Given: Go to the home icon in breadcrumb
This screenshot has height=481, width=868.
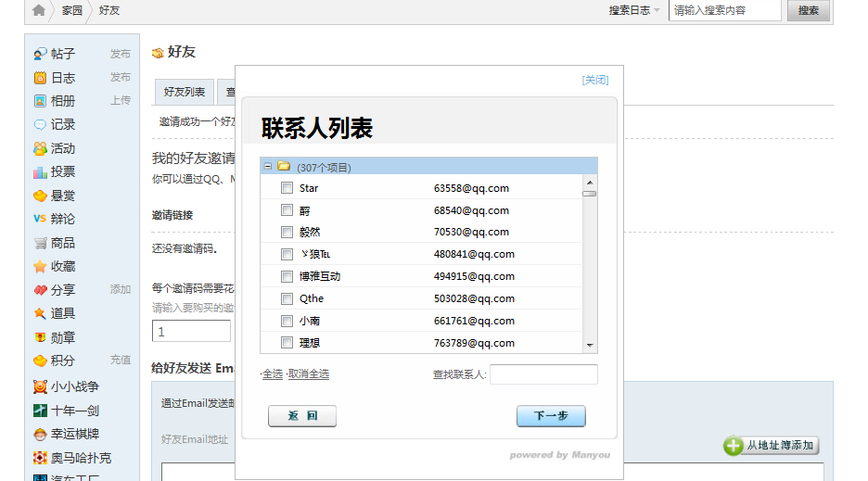Looking at the screenshot, I should (38, 10).
